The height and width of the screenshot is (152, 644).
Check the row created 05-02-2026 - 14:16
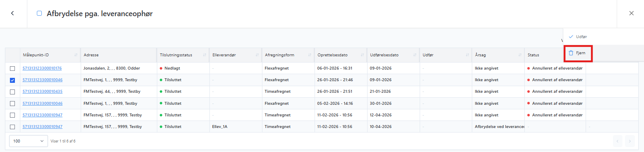pyautogui.click(x=12, y=103)
